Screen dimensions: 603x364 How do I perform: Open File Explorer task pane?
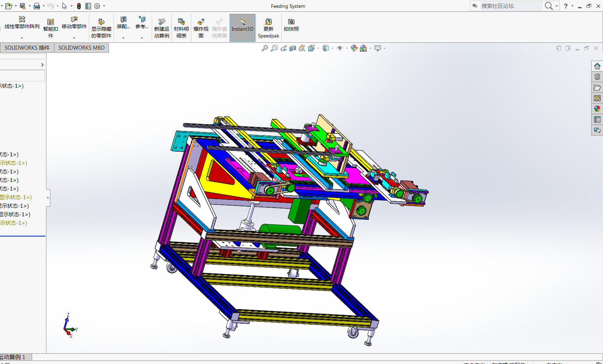597,87
